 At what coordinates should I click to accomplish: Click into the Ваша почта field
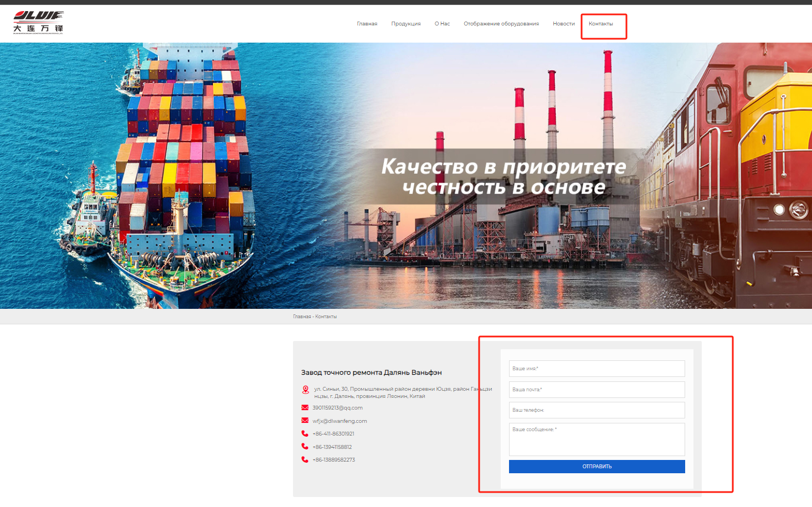[597, 390]
